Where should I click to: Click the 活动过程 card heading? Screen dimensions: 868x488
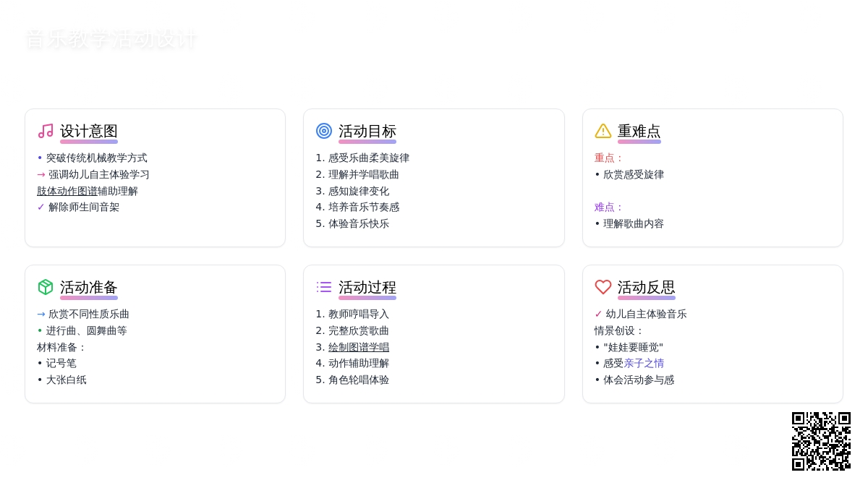click(367, 288)
